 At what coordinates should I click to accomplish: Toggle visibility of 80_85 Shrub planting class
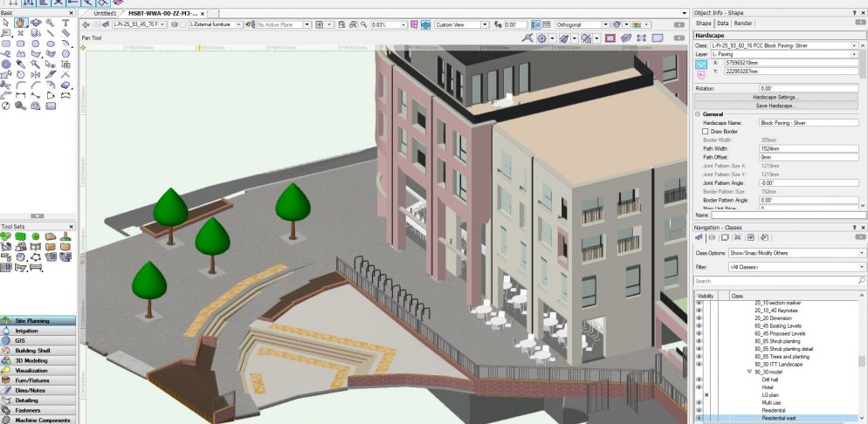point(699,340)
